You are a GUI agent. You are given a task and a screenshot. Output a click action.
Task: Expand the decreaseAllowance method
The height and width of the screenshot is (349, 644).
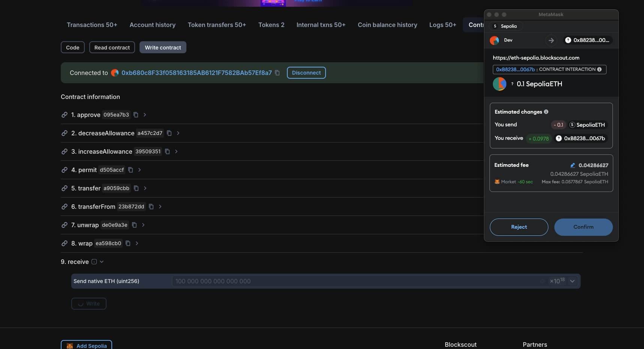178,133
